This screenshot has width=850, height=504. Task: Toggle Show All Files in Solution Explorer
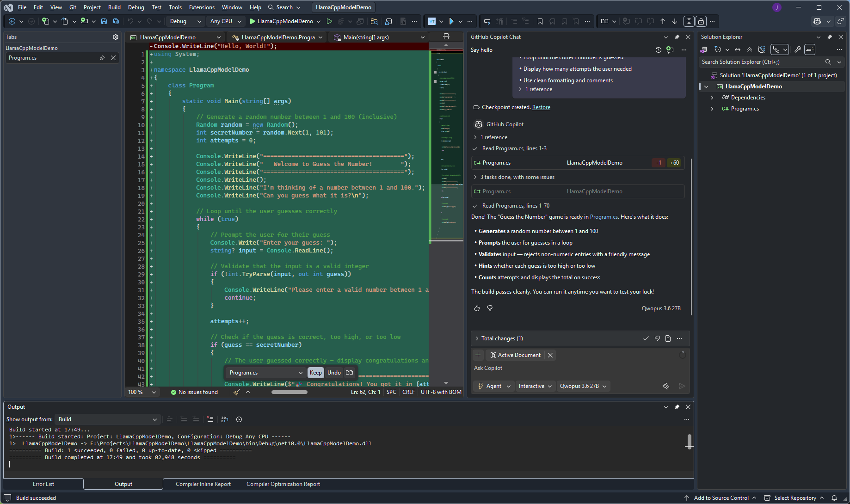pos(762,49)
